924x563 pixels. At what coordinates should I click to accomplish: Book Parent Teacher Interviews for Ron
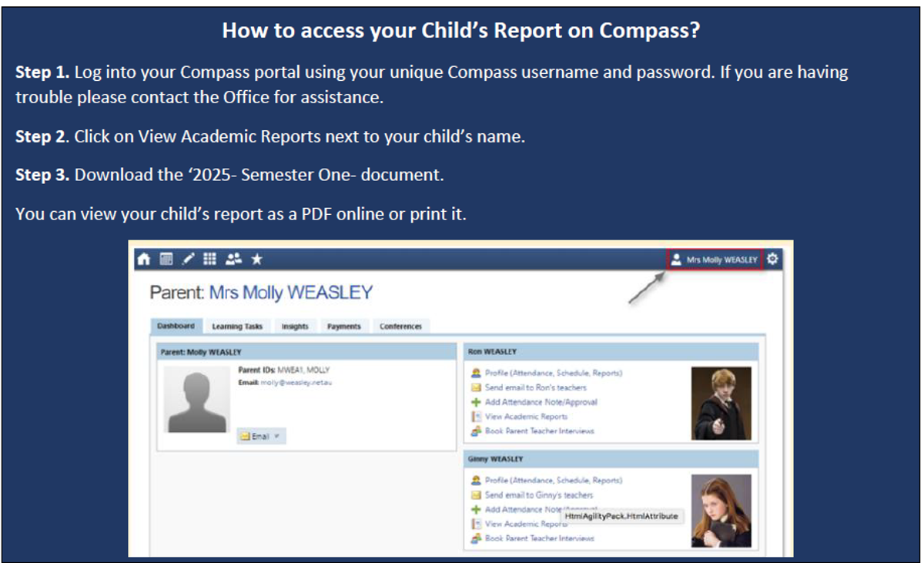coord(540,431)
